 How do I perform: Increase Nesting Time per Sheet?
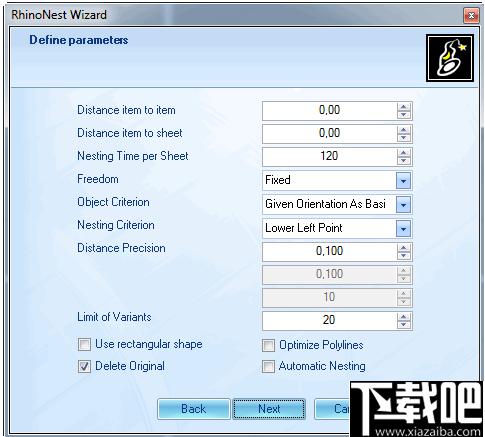click(x=404, y=153)
